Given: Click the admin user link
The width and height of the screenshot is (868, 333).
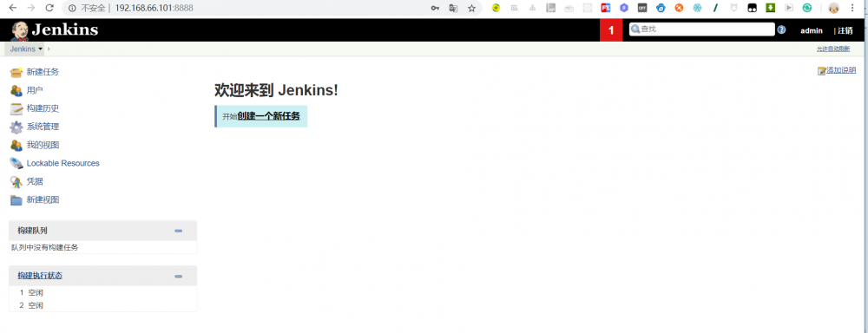Looking at the screenshot, I should point(812,30).
